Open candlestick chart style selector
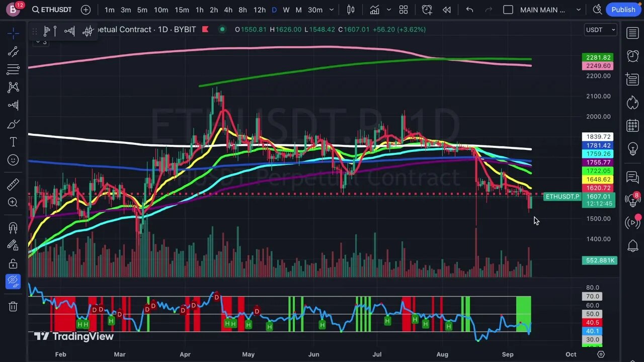The image size is (644, 362). tap(351, 10)
